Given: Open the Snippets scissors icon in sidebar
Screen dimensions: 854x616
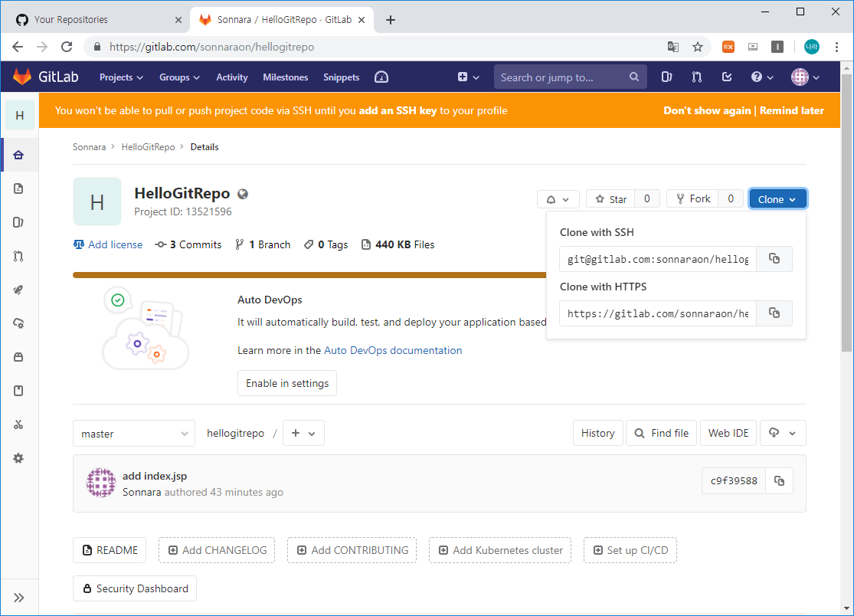Looking at the screenshot, I should click(18, 424).
